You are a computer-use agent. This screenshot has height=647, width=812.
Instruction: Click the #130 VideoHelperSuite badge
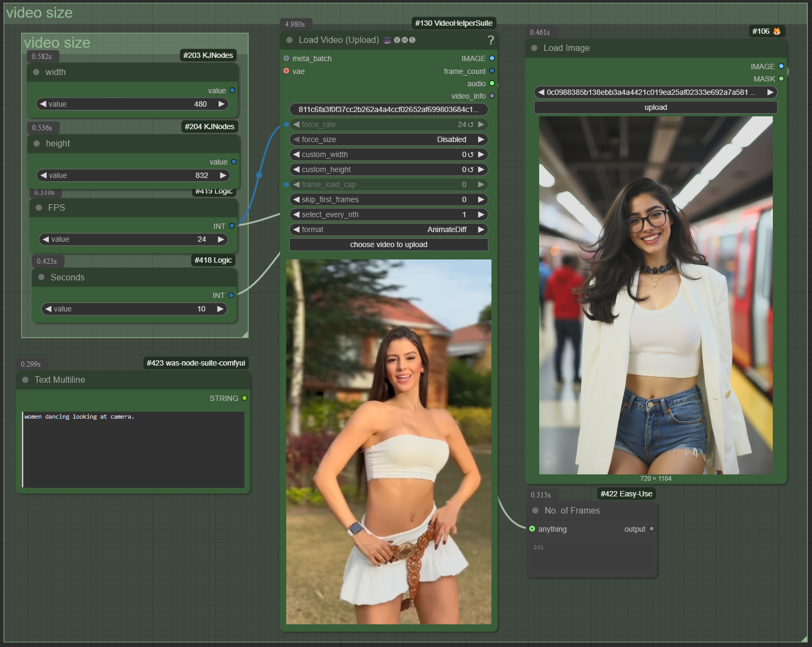pos(453,23)
